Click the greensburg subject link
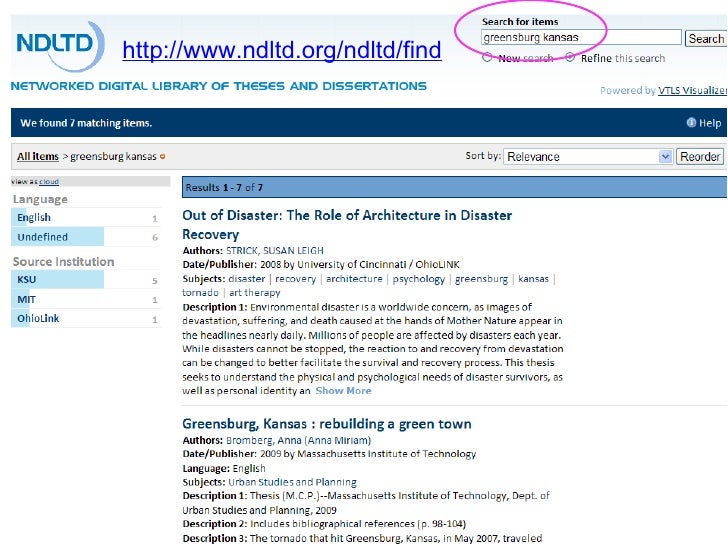Image resolution: width=728 pixels, height=546 pixels. (x=481, y=279)
